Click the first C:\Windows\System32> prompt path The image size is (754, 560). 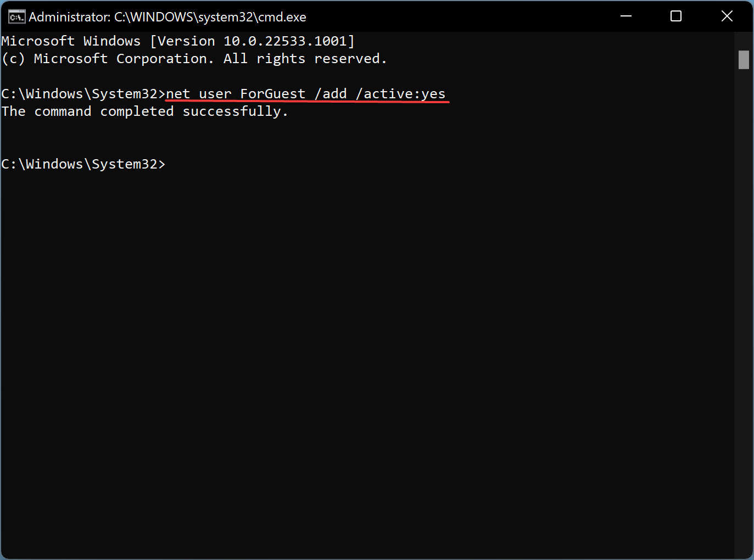[83, 94]
